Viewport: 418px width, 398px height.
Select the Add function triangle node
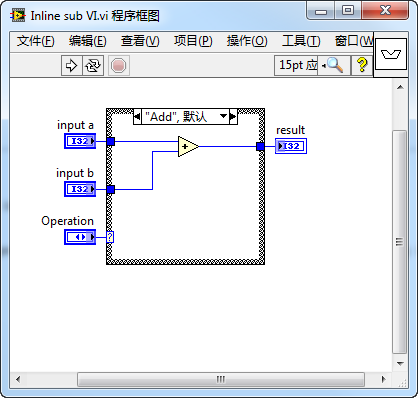[188, 146]
